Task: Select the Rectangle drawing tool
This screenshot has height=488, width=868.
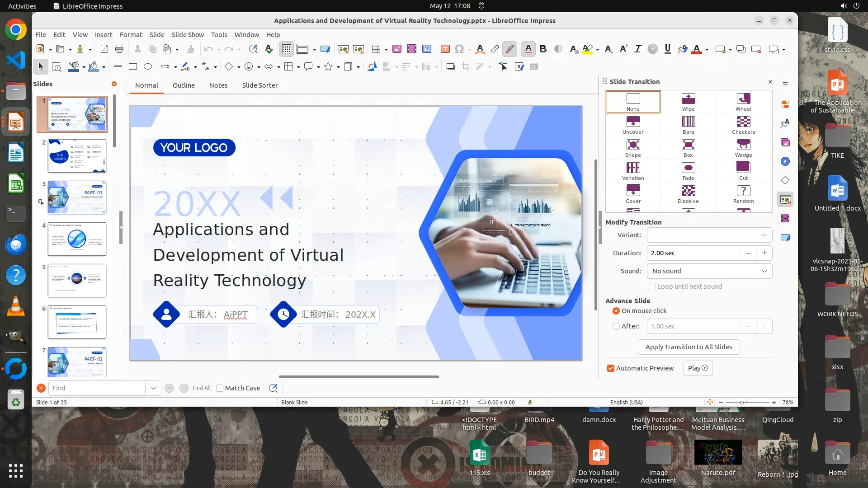Action: (133, 67)
